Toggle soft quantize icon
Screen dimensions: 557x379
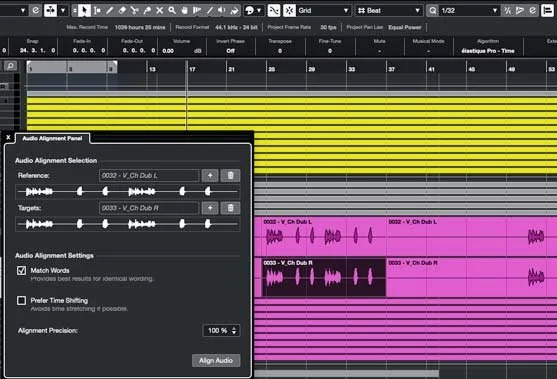(507, 11)
